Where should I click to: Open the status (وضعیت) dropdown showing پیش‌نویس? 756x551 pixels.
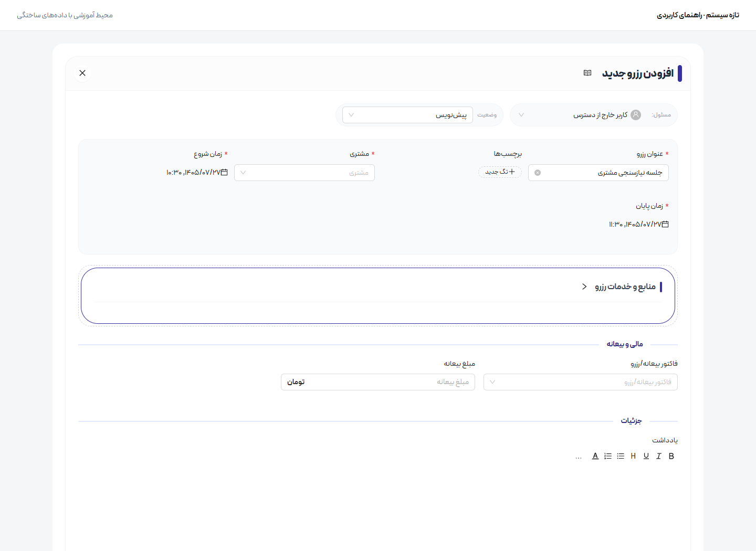[407, 115]
